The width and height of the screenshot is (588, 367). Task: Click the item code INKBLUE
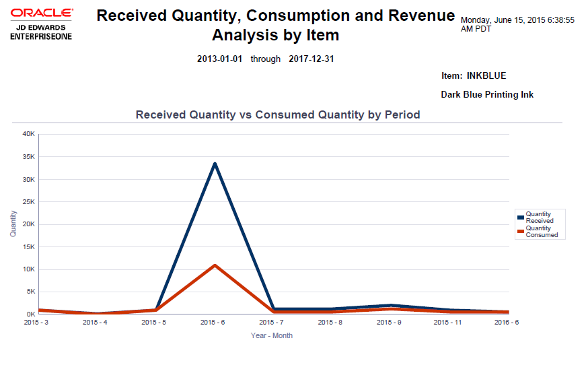tap(486, 76)
